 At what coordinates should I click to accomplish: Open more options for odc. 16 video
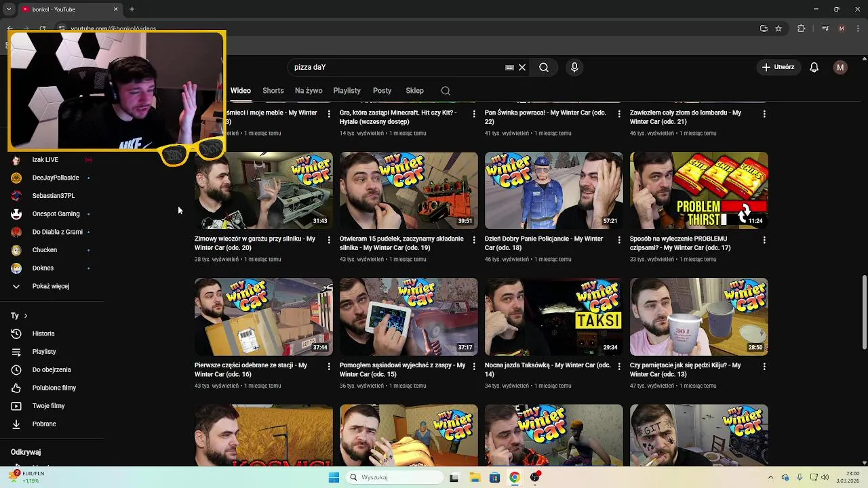[329, 366]
